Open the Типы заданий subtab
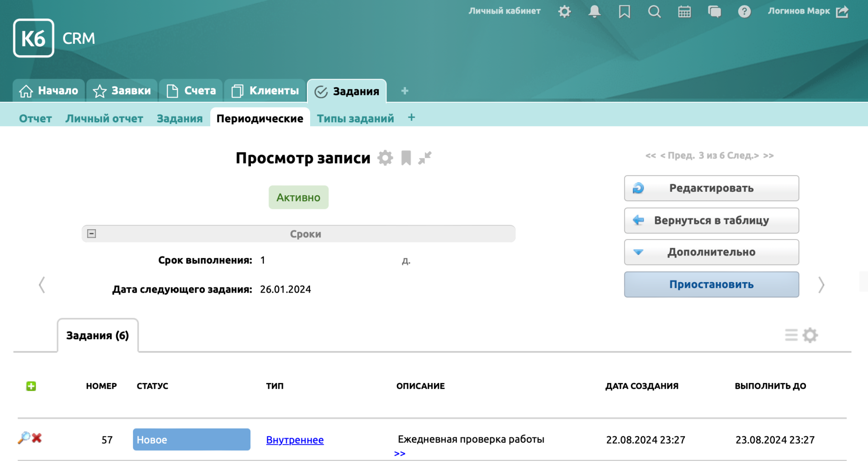868x463 pixels. click(x=355, y=118)
